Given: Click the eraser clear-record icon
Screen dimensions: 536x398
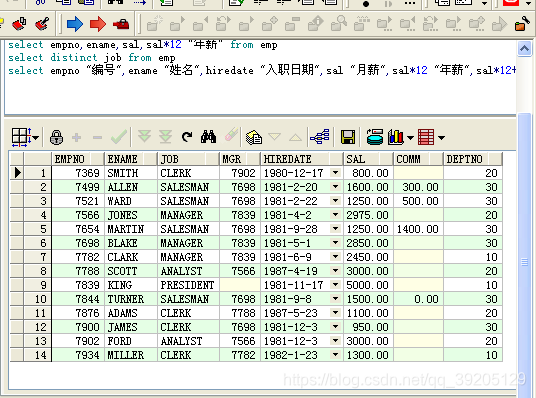Looking at the screenshot, I should 231,135.
